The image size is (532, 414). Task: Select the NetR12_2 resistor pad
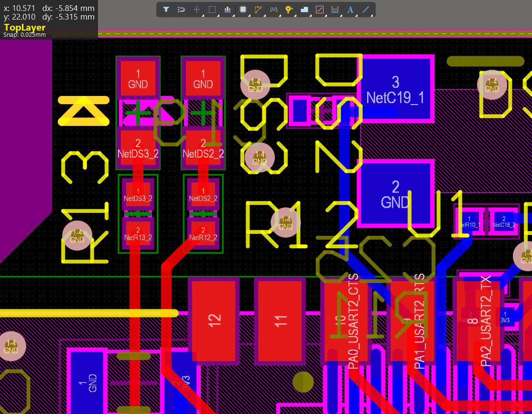(203, 234)
